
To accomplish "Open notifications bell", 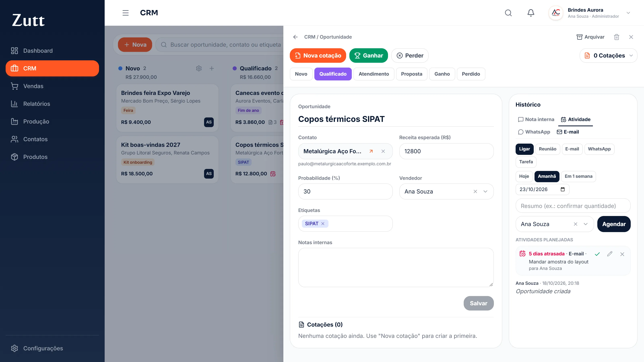I will coord(531,13).
